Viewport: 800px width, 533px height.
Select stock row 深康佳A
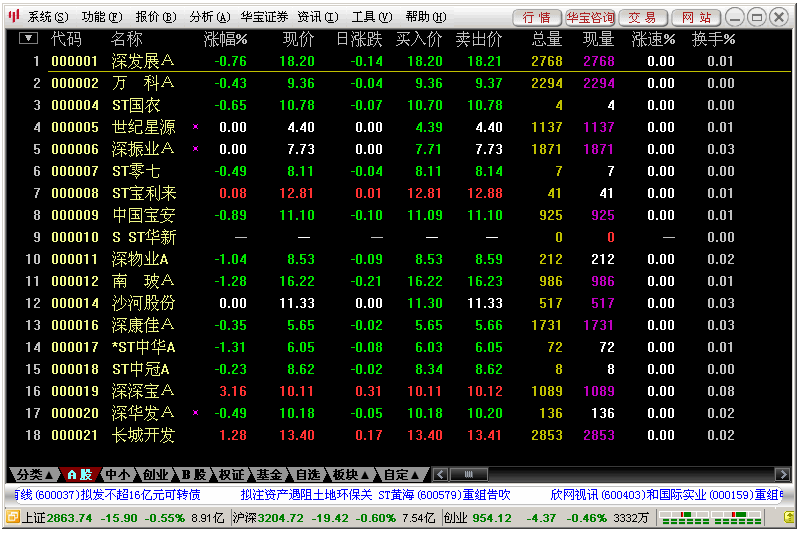398,325
